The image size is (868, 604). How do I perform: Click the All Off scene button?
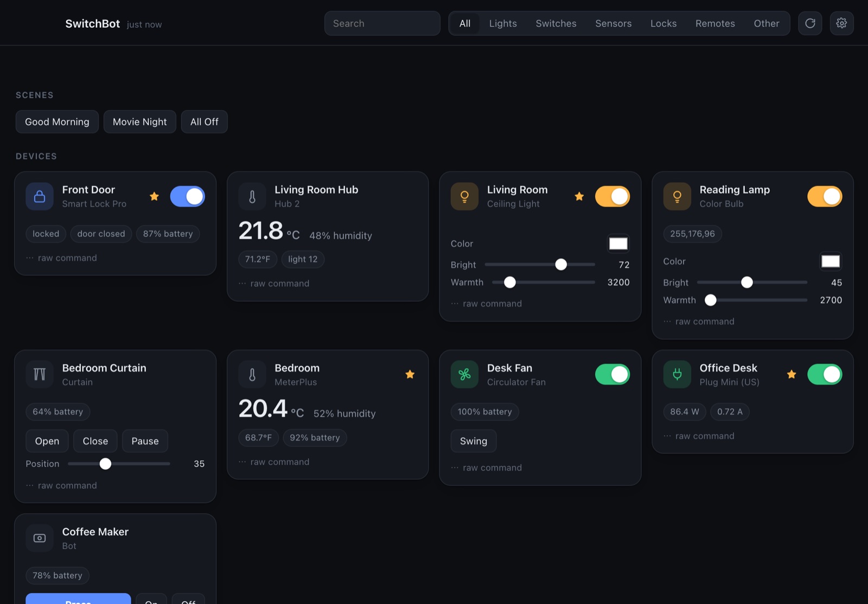(x=205, y=122)
